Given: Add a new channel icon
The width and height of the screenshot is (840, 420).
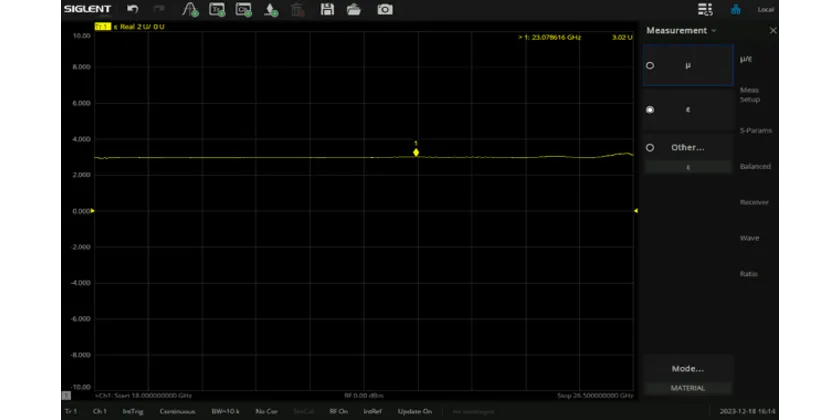Looking at the screenshot, I should pyautogui.click(x=244, y=9).
